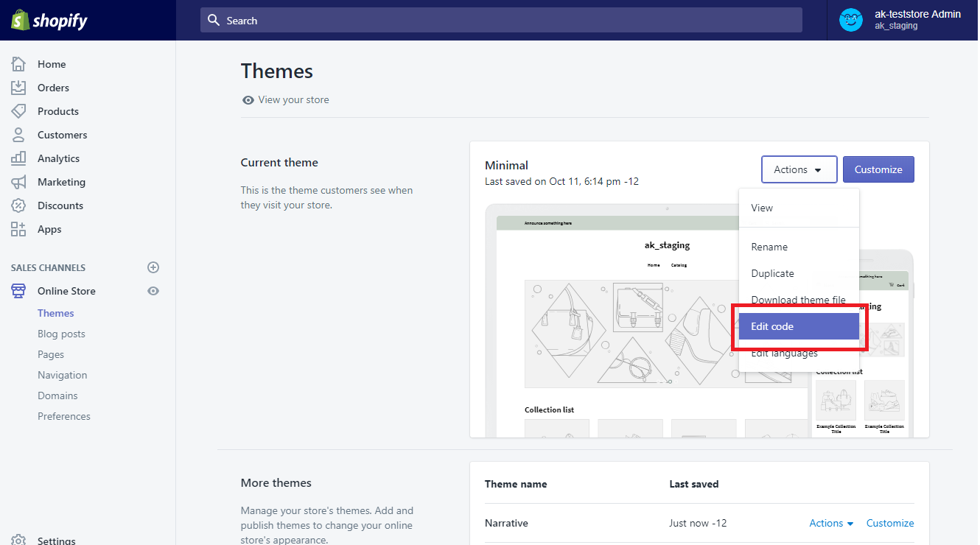Click the Apps grid icon
980x545 pixels.
[x=18, y=229]
